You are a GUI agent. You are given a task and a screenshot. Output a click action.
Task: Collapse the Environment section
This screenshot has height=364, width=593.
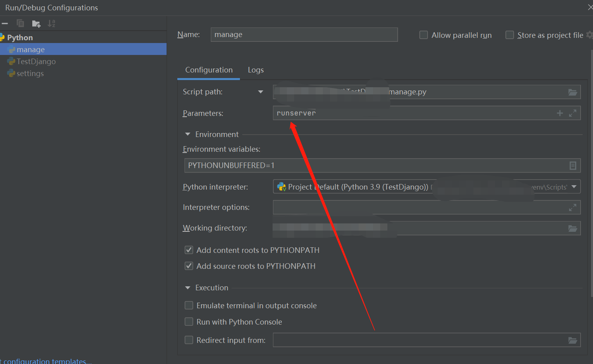(187, 134)
